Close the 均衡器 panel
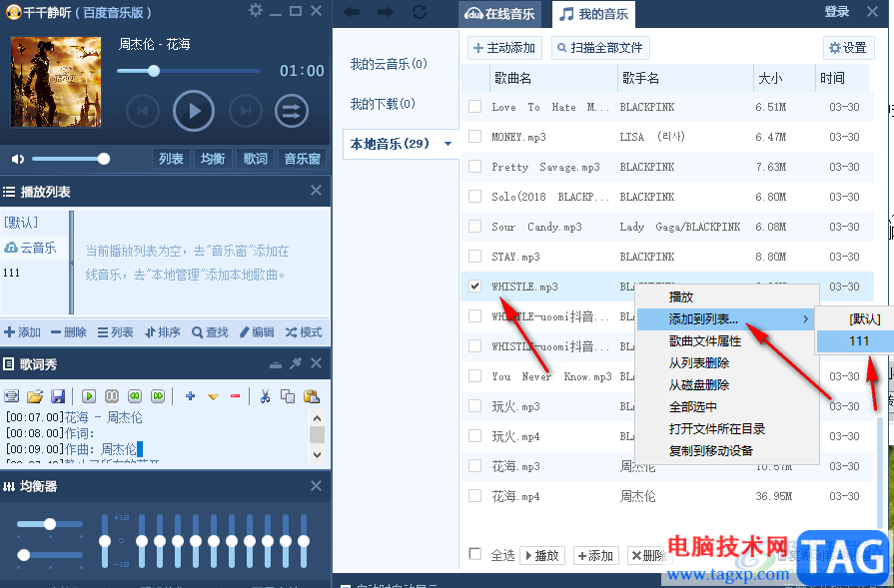The image size is (894, 588). pos(316,485)
